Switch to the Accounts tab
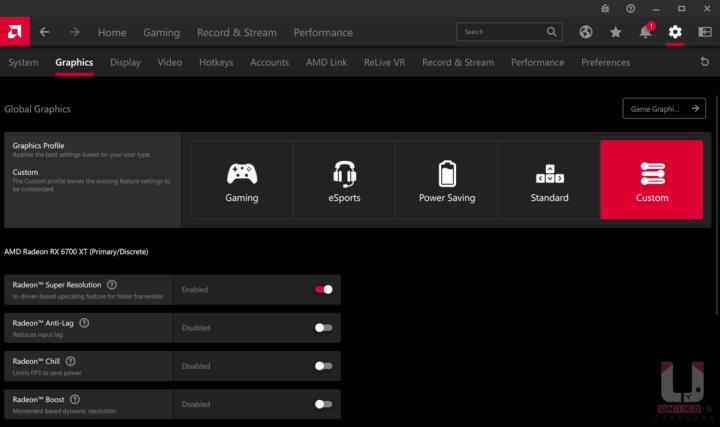Screen dimensions: 720x427 point(270,62)
